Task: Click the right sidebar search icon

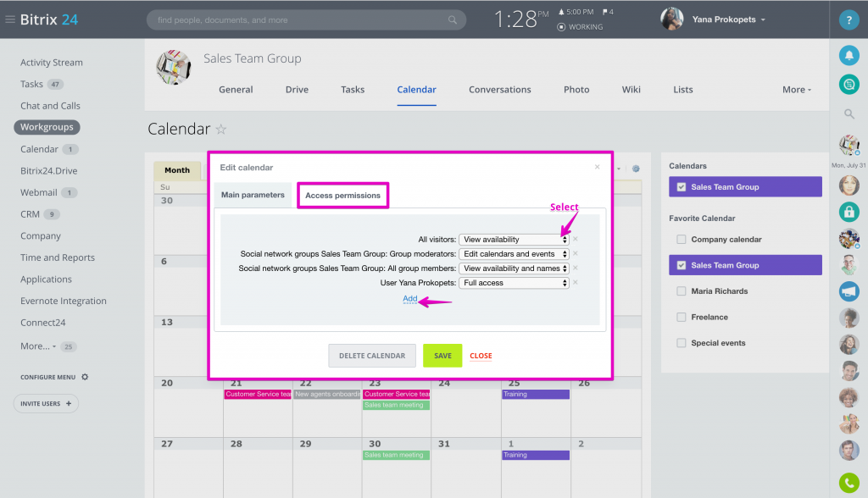Action: [849, 114]
